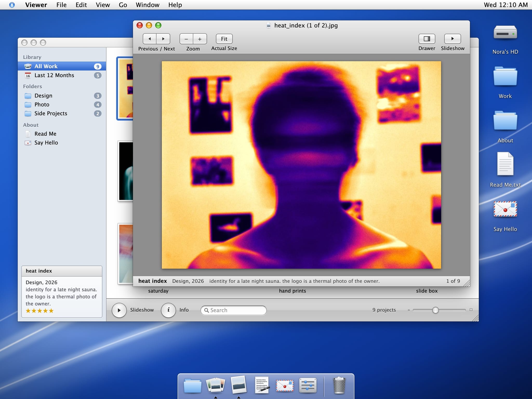Start slideshow from the viewer toolbar

tap(453, 39)
